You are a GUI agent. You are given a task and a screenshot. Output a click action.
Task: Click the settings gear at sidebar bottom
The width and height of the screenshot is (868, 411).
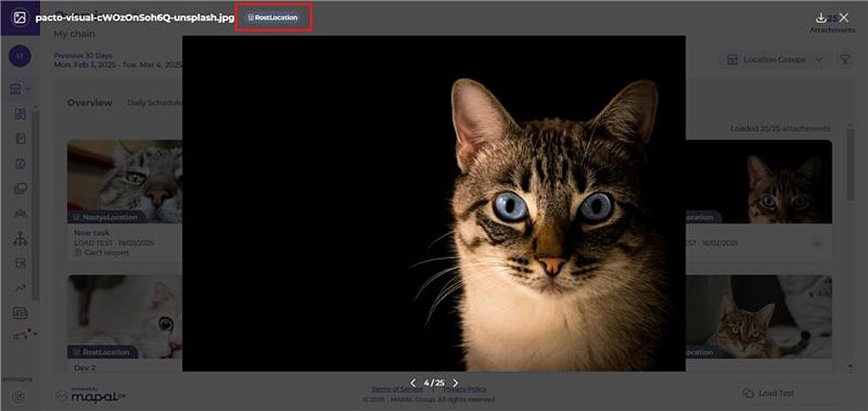coord(19,396)
